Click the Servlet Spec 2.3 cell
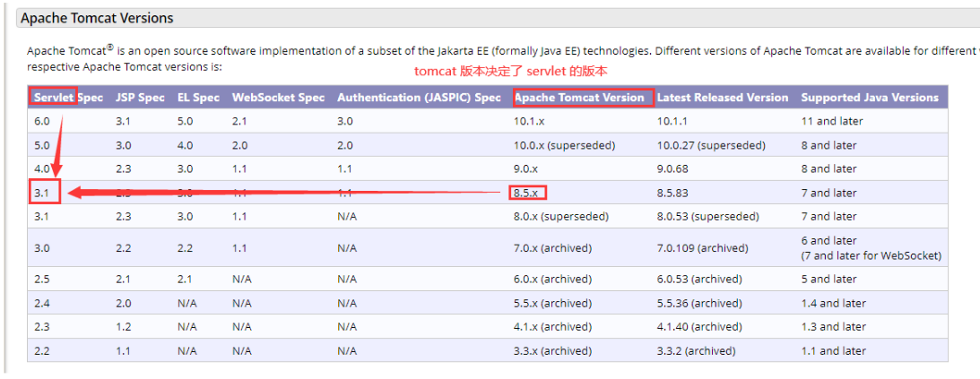The width and height of the screenshot is (980, 379). tap(42, 326)
